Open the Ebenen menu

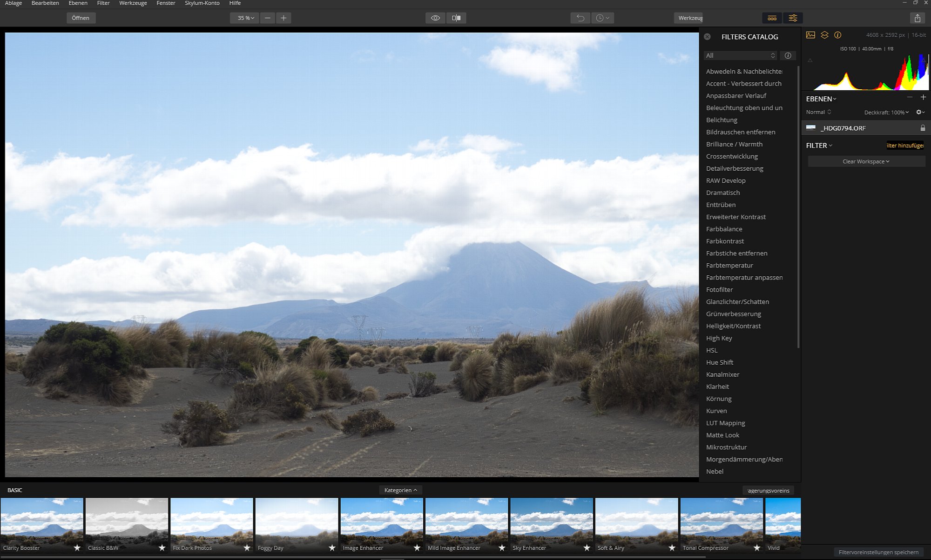78,3
